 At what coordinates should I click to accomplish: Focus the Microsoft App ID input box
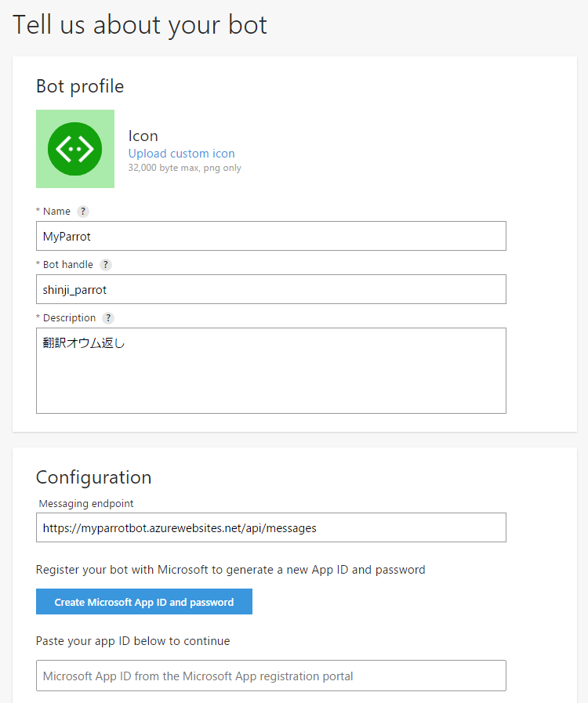[x=271, y=676]
